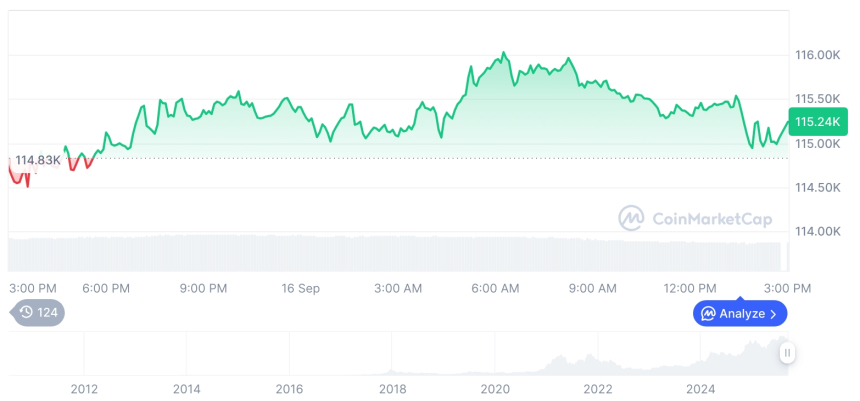This screenshot has height=401, width=860.
Task: Click the Analyze button logo icon
Action: (x=708, y=314)
